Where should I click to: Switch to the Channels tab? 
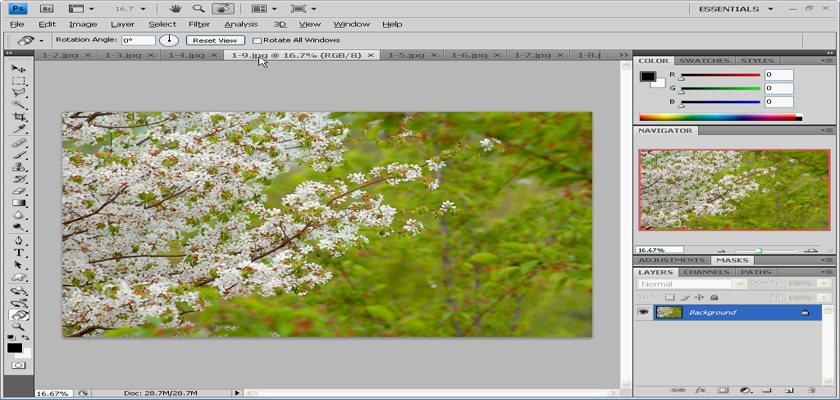point(707,272)
